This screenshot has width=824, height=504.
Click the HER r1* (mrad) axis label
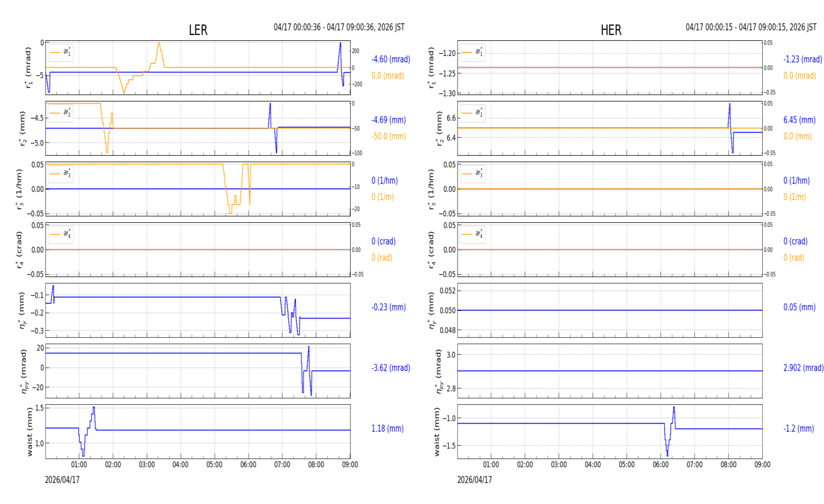(x=432, y=68)
